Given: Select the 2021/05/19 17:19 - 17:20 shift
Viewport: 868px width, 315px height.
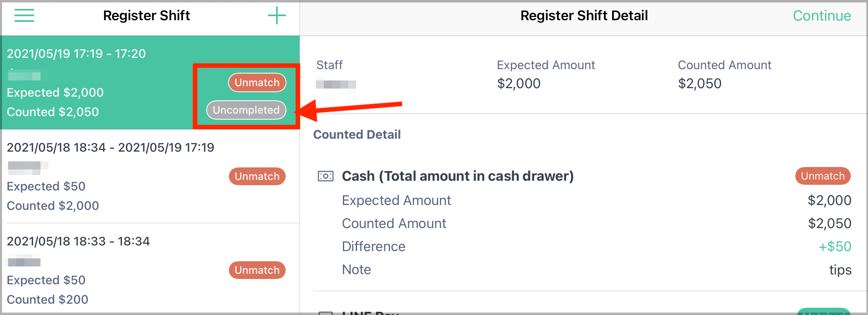Looking at the screenshot, I should [151, 82].
